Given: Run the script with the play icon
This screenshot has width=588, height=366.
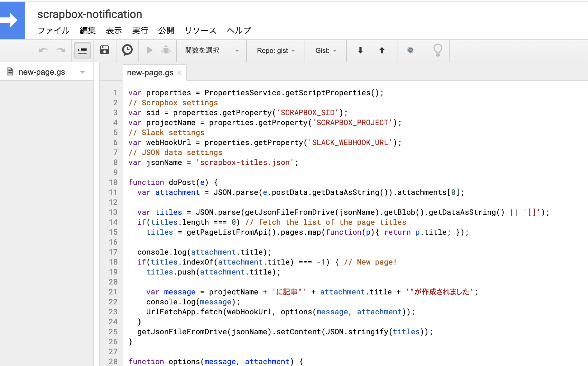Looking at the screenshot, I should click(149, 50).
